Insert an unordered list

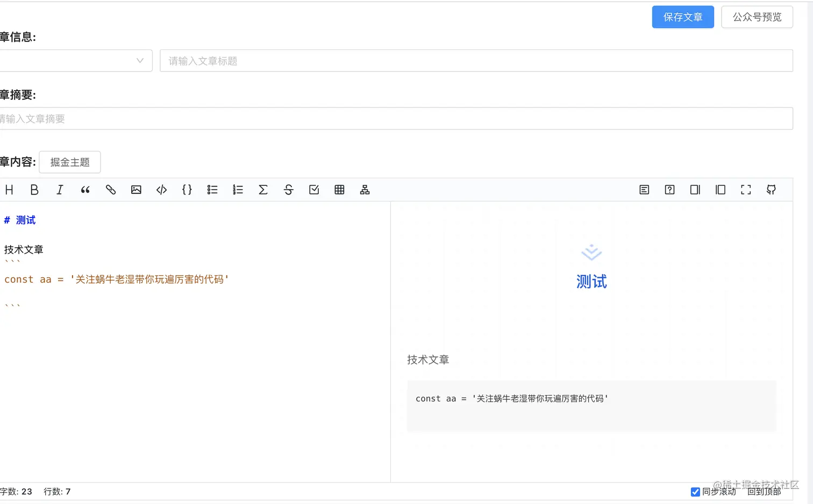coord(212,190)
